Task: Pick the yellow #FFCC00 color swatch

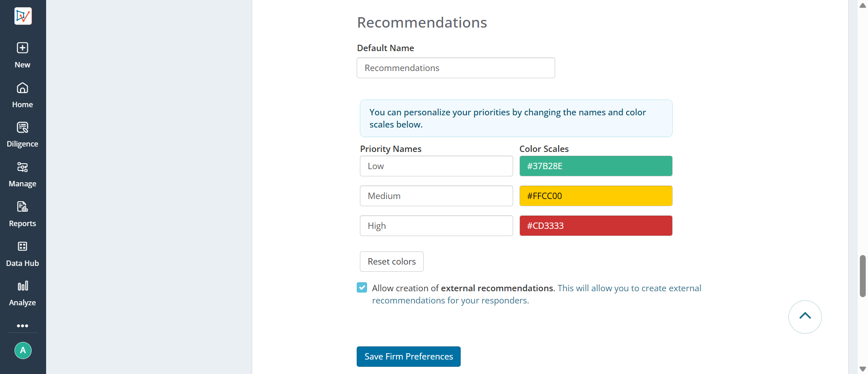Action: [596, 196]
